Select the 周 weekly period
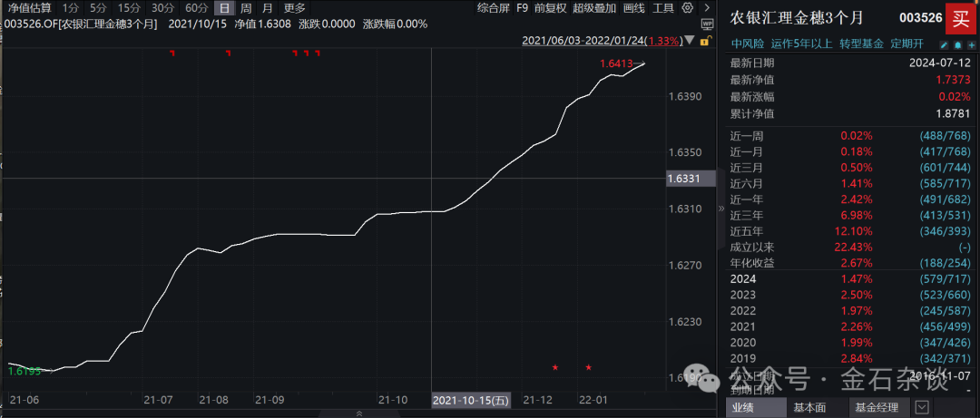Viewport: 980px width, 418px height. [x=246, y=8]
